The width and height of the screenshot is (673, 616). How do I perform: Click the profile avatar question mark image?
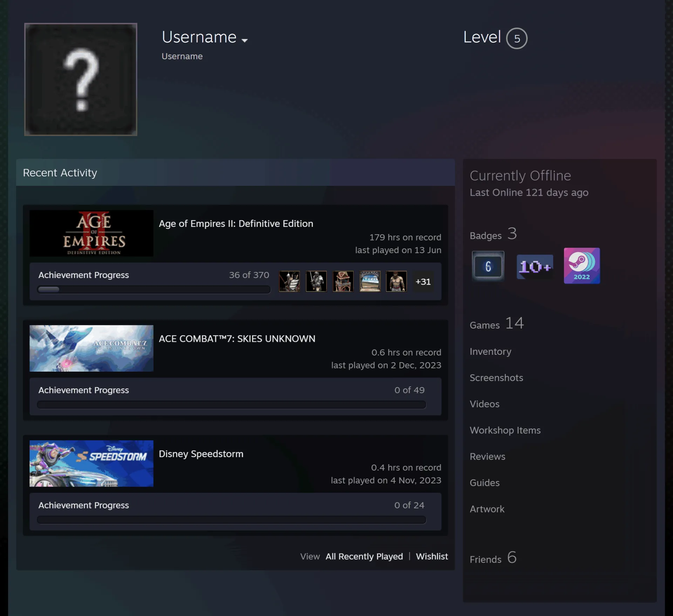click(81, 79)
